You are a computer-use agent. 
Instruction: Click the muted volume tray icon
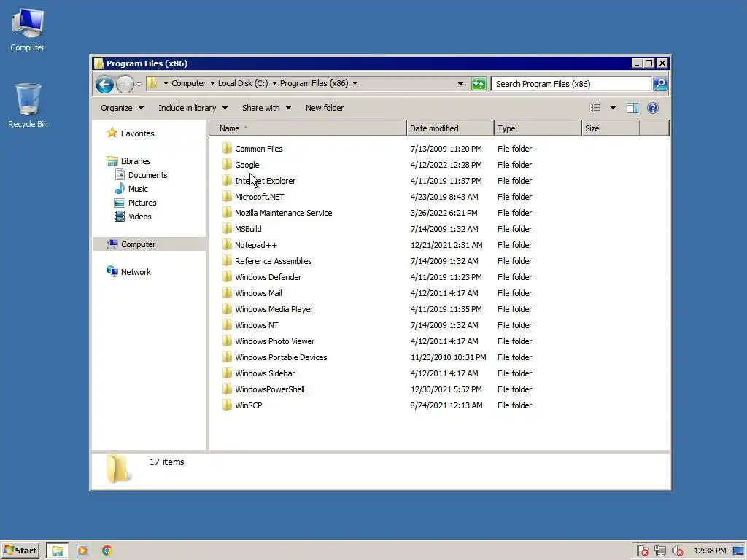point(677,551)
